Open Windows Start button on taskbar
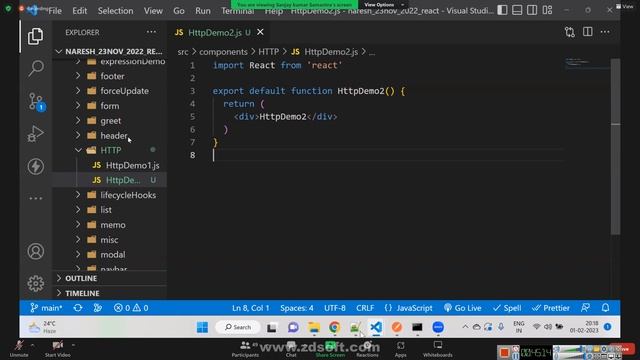This screenshot has height=360, width=640. point(202,327)
